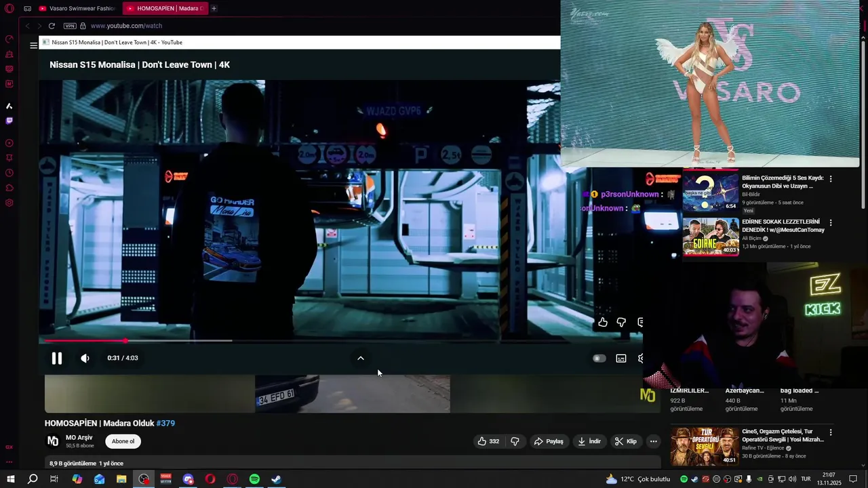
Task: Like the HOMOSAPİEN video showing 332 likes
Action: pyautogui.click(x=488, y=441)
